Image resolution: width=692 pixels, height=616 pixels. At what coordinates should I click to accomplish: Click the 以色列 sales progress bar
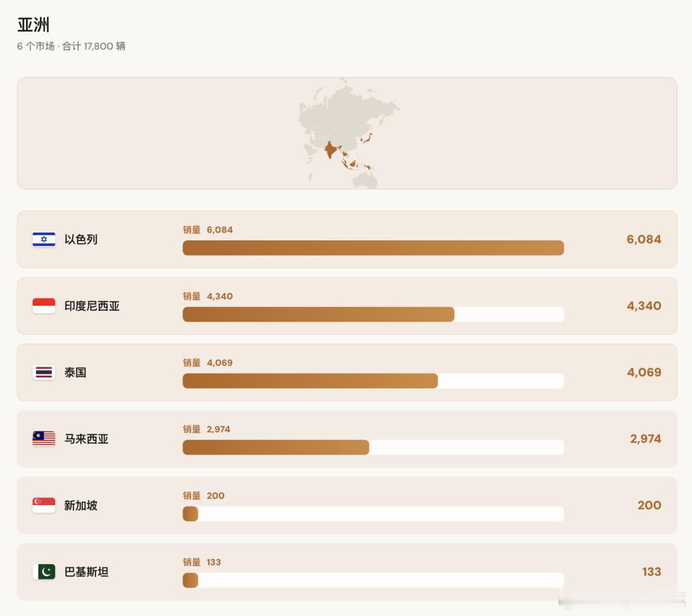[x=374, y=247]
